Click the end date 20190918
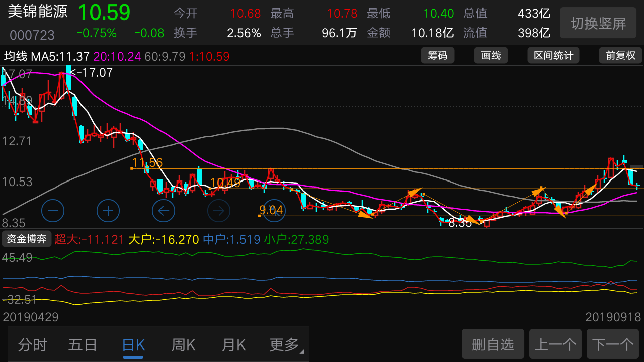644x362 pixels. point(613,317)
